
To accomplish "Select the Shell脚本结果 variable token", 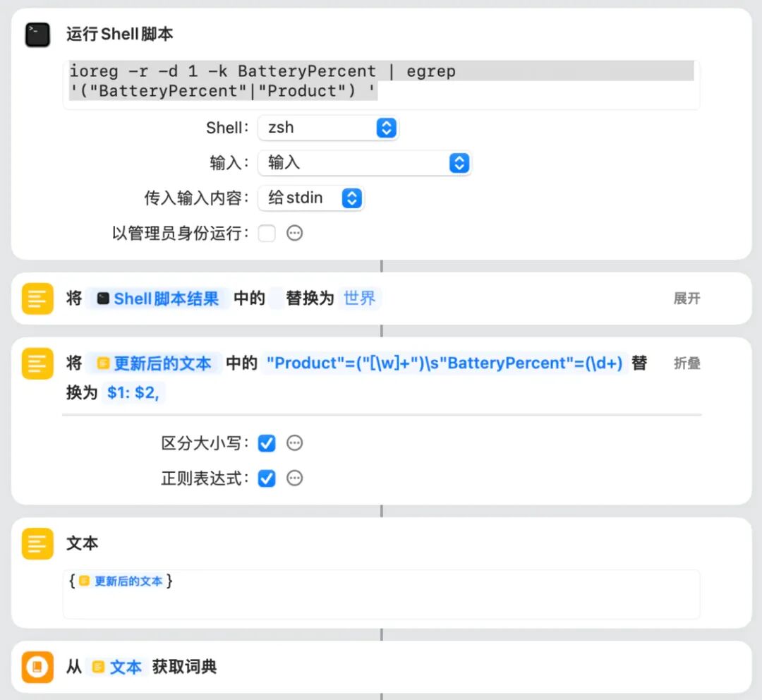I will click(x=157, y=298).
